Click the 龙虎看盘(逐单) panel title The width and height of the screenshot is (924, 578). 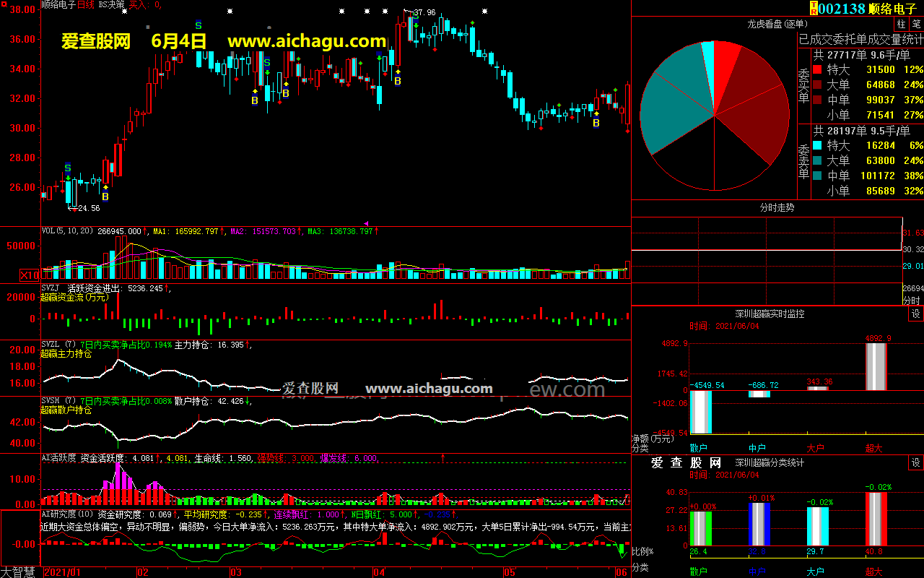click(777, 24)
